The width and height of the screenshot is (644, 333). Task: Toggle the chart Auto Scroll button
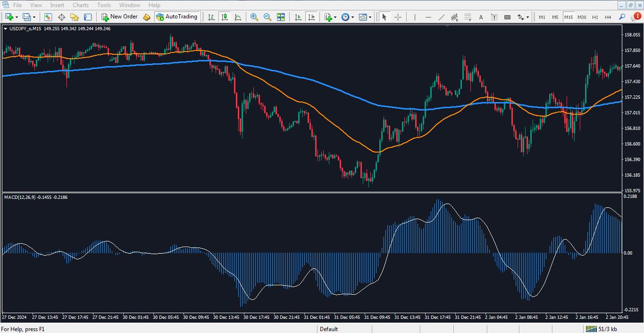click(x=298, y=17)
